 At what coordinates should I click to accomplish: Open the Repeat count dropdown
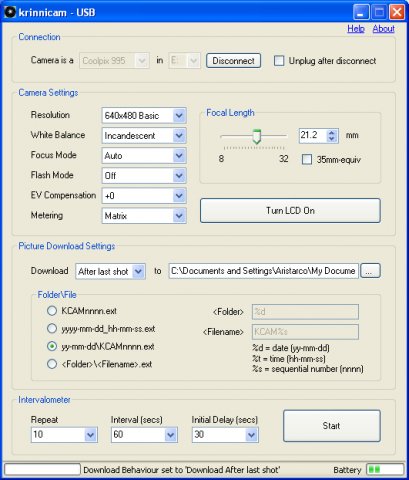[64, 435]
